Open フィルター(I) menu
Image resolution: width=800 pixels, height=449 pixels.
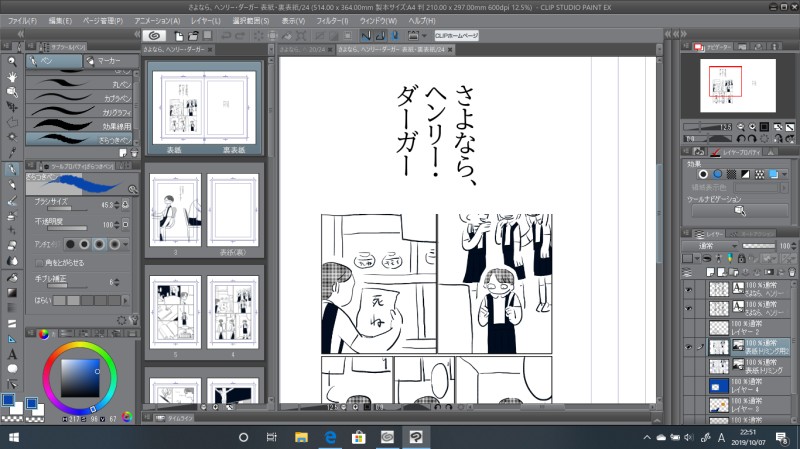pyautogui.click(x=332, y=21)
